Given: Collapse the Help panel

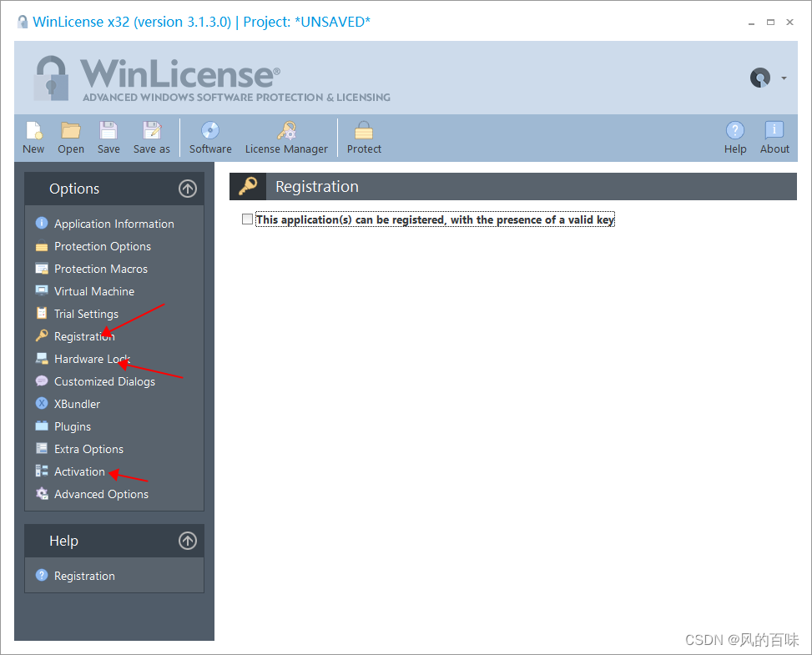Looking at the screenshot, I should click(188, 541).
